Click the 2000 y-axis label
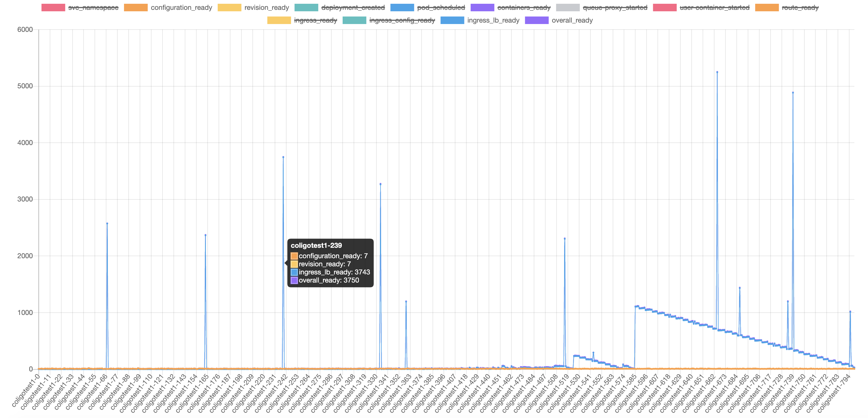Viewport: 868px width, 418px height. click(25, 256)
